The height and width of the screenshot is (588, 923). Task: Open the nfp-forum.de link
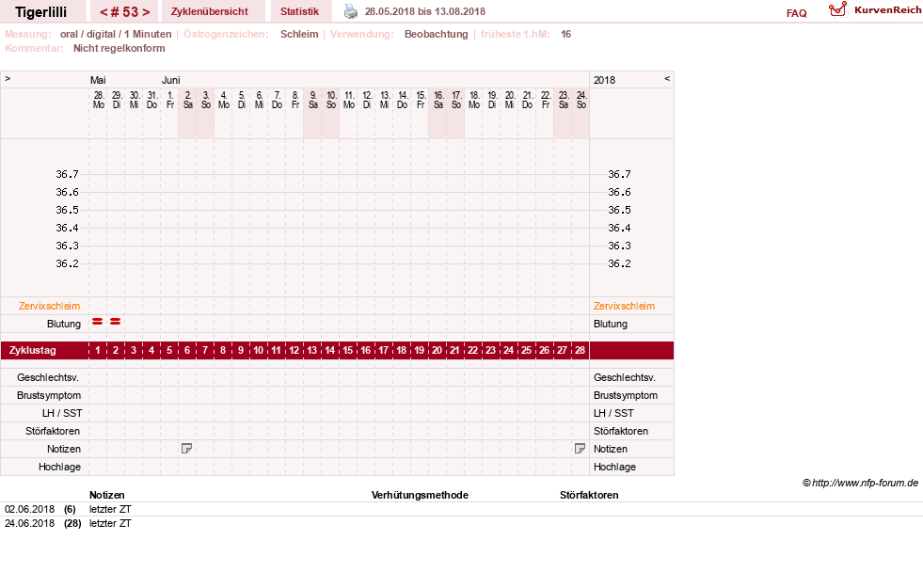click(865, 483)
